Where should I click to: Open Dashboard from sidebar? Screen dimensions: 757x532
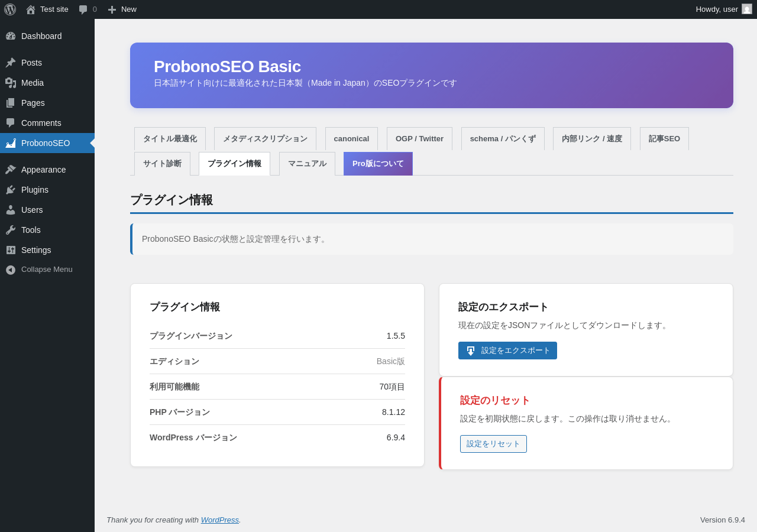click(41, 36)
